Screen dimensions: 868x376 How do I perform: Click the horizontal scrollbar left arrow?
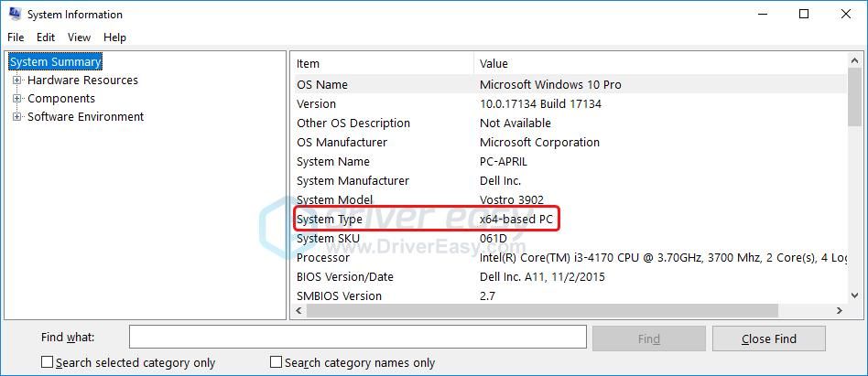pos(298,311)
